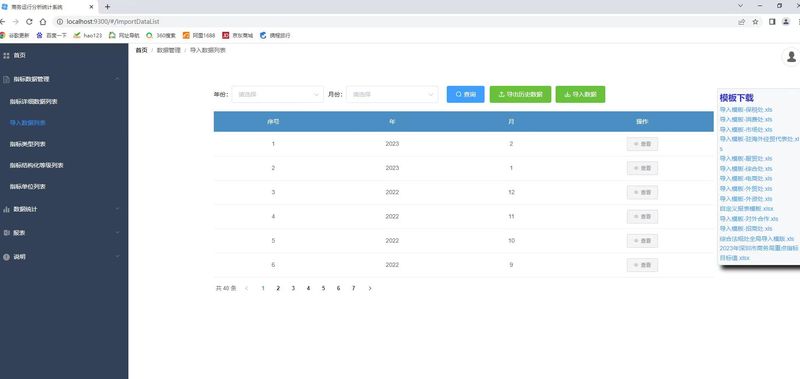This screenshot has height=379, width=800.
Task: Click 查看 for row 4 (2022, month 11)
Action: tap(642, 217)
